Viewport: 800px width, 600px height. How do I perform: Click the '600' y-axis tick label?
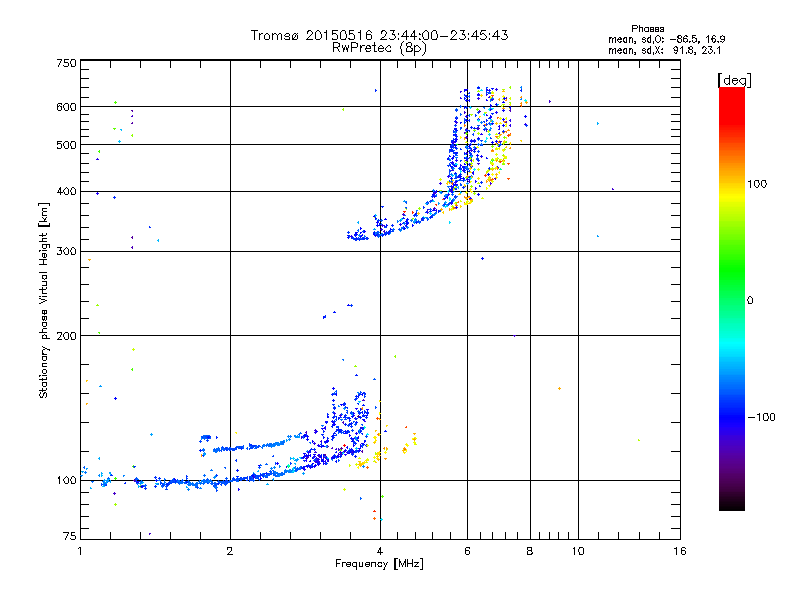point(66,107)
